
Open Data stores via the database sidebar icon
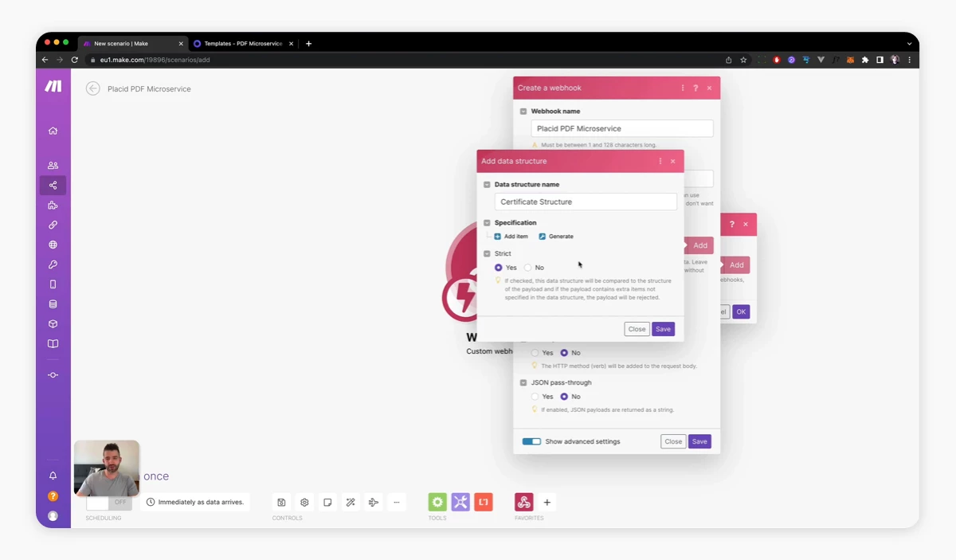[53, 304]
